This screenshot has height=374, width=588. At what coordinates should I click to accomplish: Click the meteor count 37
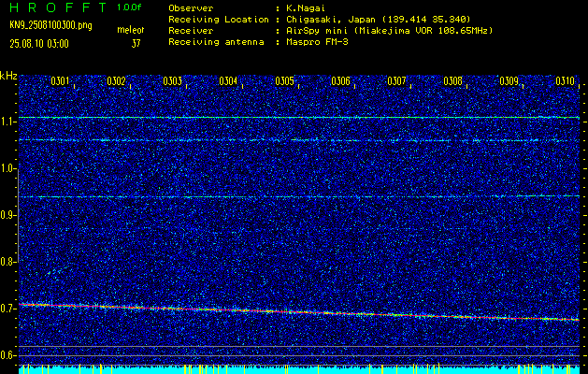136,44
